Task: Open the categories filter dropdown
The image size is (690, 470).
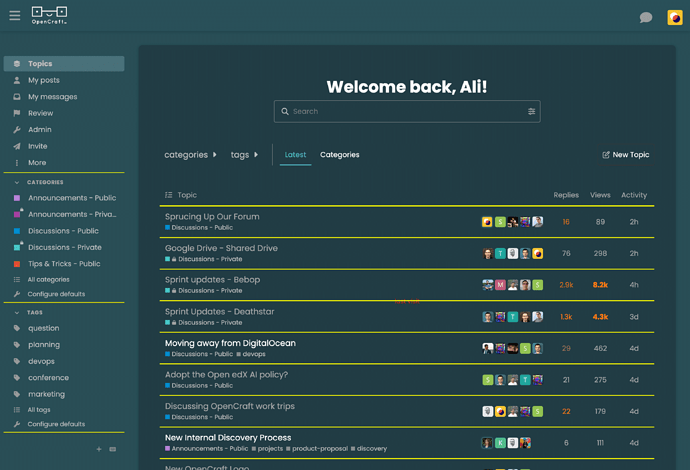Action: point(191,155)
